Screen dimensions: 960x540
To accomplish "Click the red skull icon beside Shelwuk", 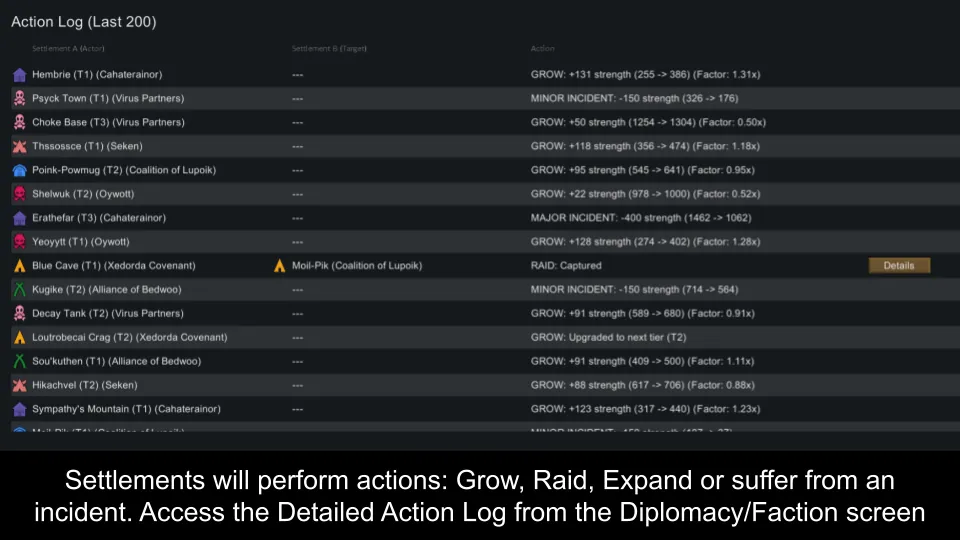I will point(19,194).
